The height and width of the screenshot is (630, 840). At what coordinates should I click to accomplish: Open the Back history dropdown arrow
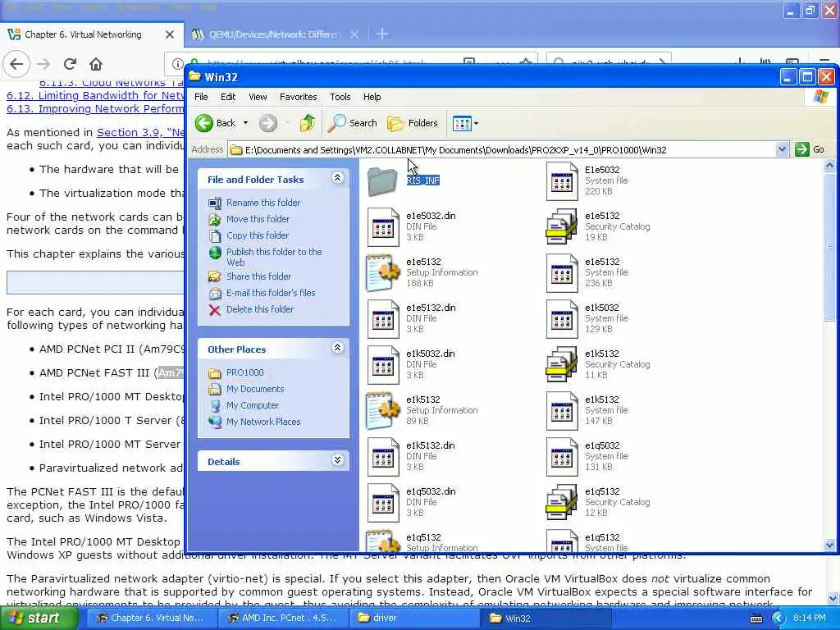[246, 123]
